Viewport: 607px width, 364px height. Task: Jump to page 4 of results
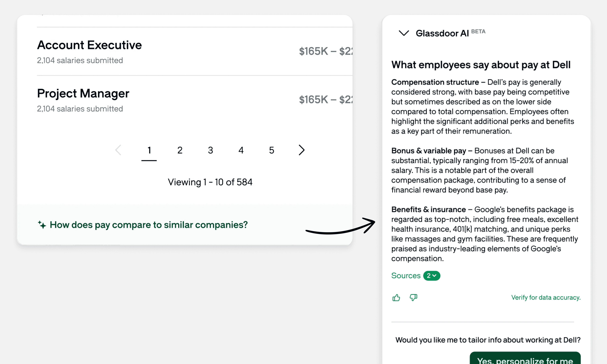coord(241,150)
